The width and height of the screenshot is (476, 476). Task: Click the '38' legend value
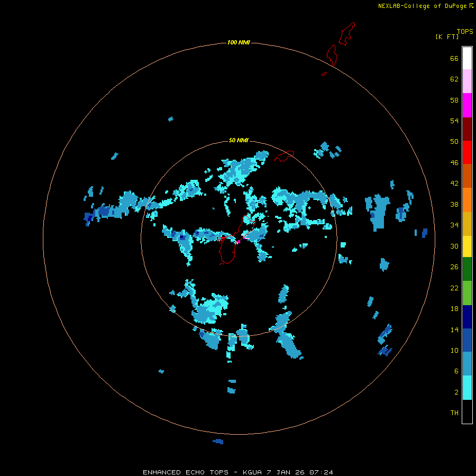tap(454, 204)
